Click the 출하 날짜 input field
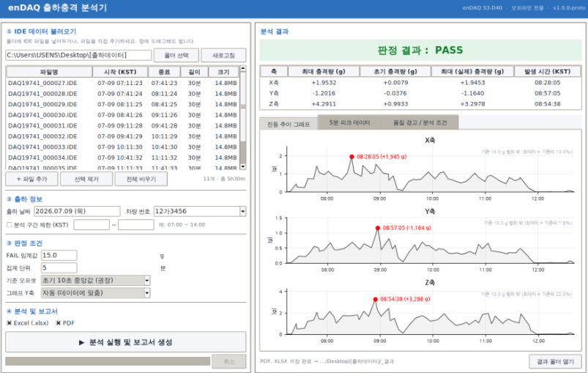The image size is (588, 373). (x=77, y=211)
